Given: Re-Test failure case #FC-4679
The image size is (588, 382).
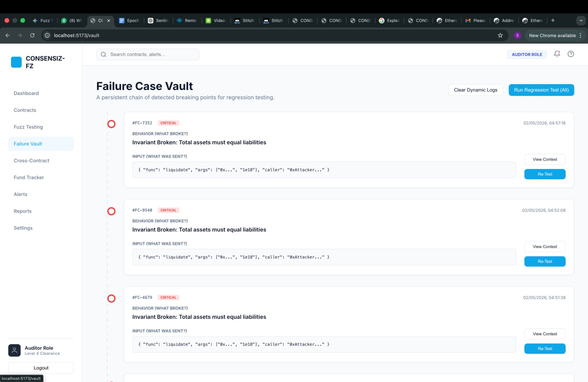Looking at the screenshot, I should click(545, 349).
